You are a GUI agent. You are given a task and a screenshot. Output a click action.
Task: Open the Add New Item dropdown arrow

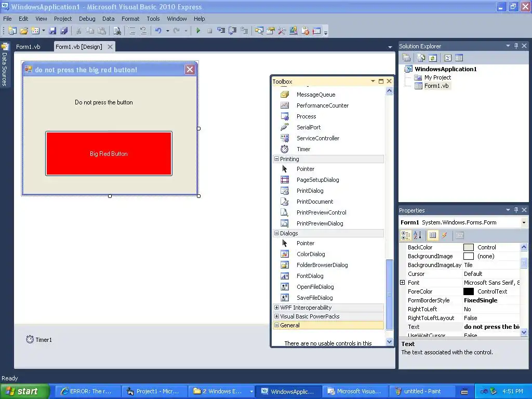[x=44, y=31]
